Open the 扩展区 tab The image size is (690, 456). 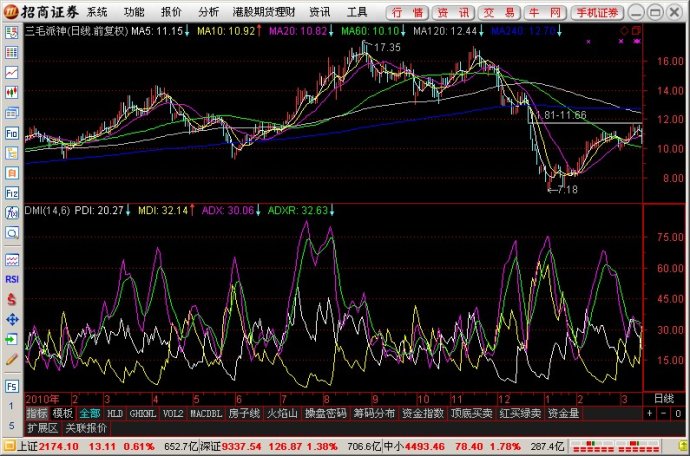(43, 428)
